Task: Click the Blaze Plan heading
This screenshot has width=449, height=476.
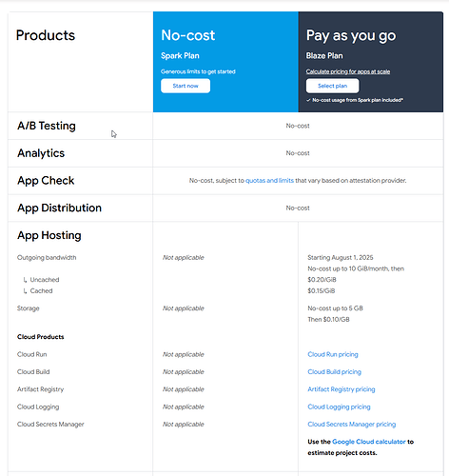Action: pos(324,56)
